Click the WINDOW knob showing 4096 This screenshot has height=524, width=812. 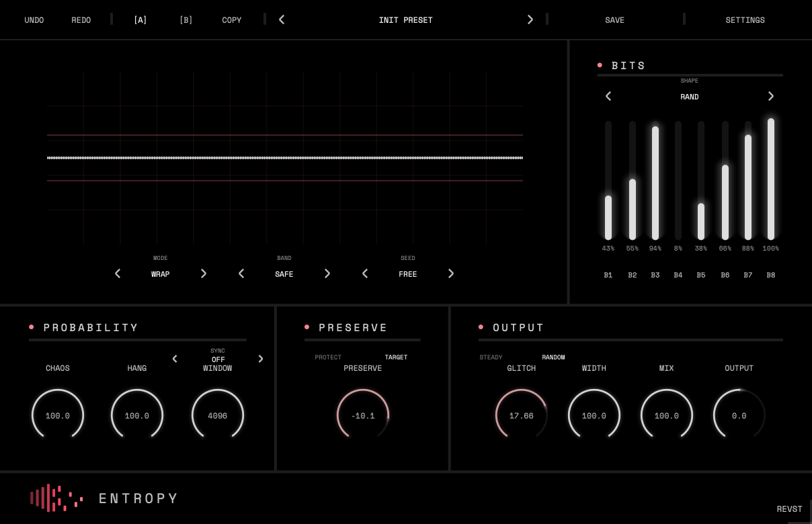tap(218, 415)
